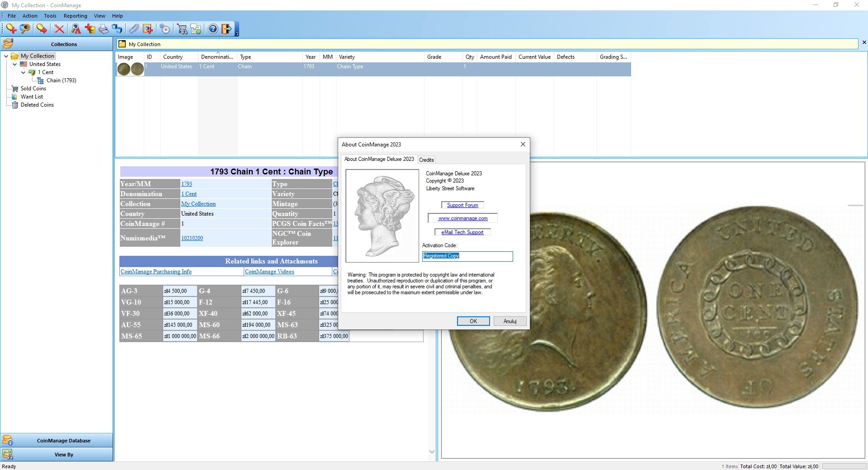Select Sold Coins in the tree

pos(33,89)
